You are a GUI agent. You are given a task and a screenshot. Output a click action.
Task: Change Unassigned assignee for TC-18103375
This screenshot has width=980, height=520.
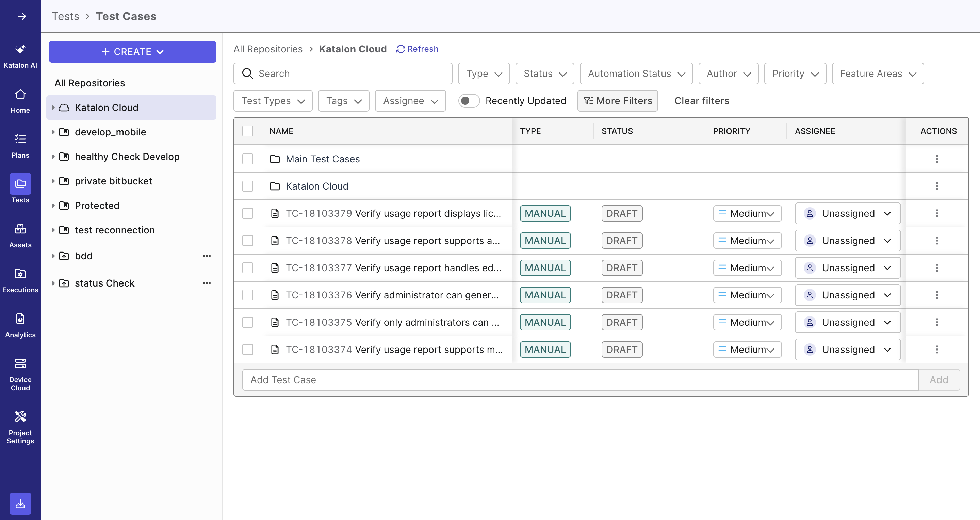[848, 322]
